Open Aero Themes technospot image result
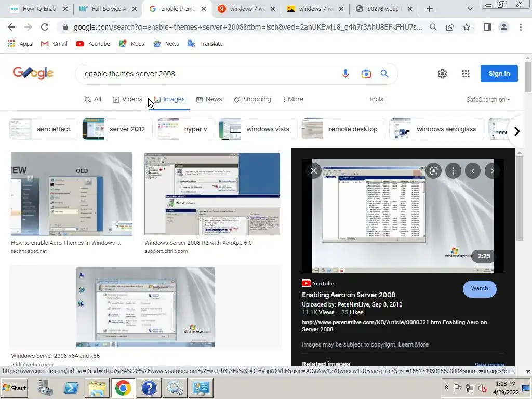Viewport: 532px width, 399px height. (x=71, y=193)
